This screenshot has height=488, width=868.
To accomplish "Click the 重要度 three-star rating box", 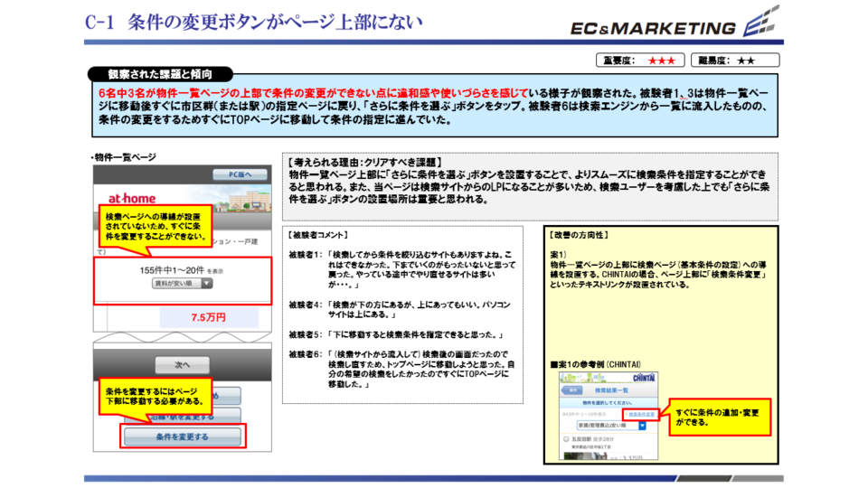I will point(640,60).
